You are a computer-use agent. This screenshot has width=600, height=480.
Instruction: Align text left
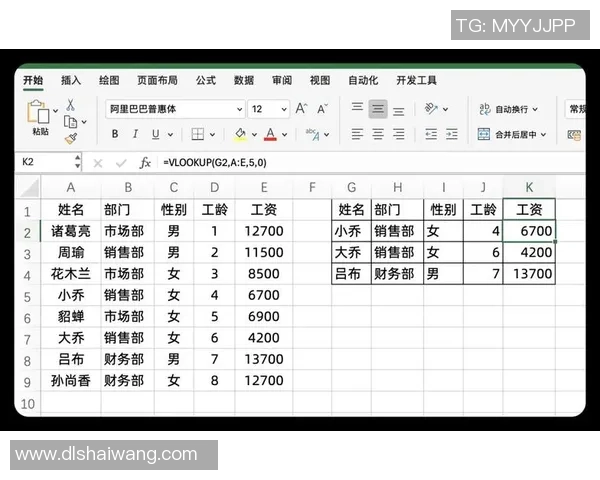tap(357, 134)
